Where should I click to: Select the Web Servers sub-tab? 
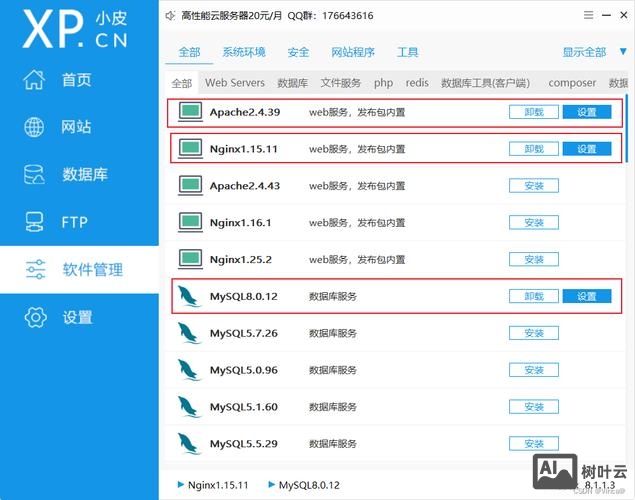tap(235, 83)
